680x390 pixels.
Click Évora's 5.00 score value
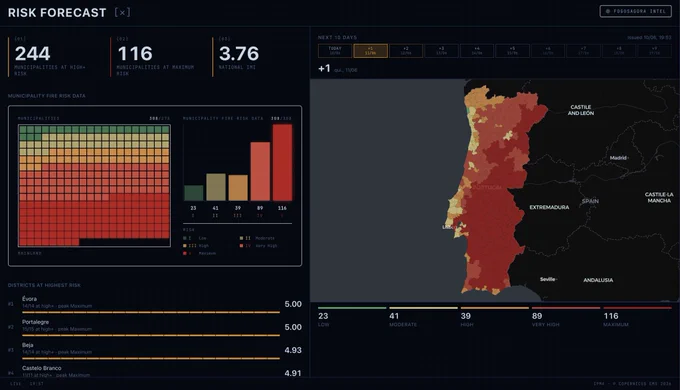click(x=293, y=304)
